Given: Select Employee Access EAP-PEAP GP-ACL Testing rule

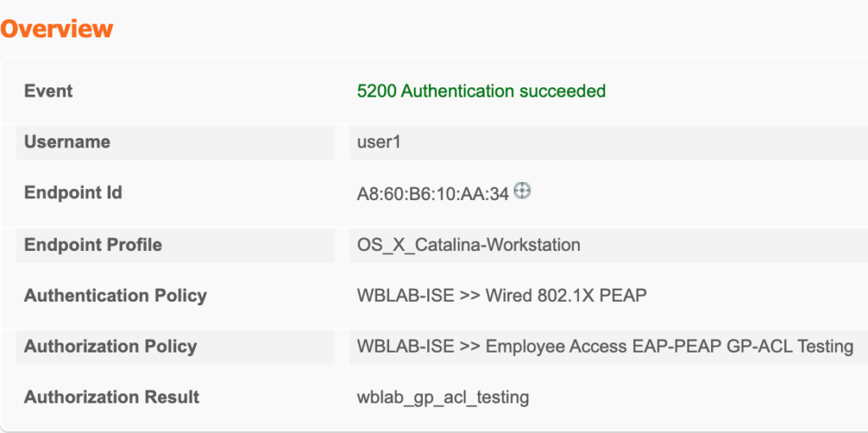Looking at the screenshot, I should 669,347.
